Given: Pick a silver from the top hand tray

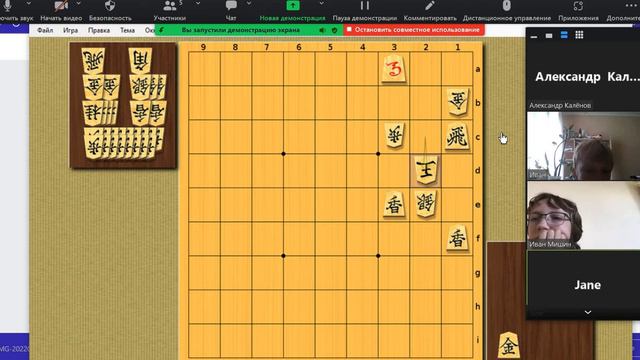Looking at the screenshot, I should click(141, 87).
